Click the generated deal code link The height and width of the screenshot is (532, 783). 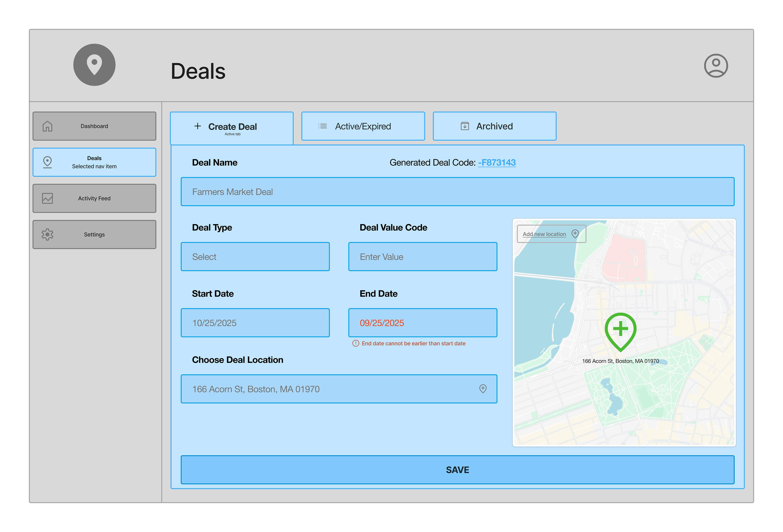tap(497, 163)
